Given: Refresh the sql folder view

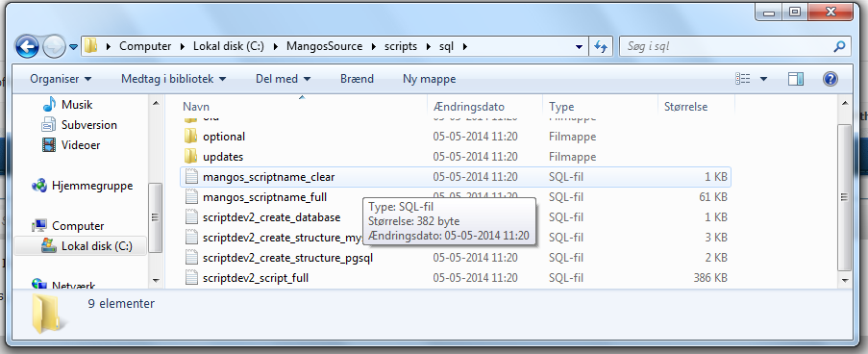Looking at the screenshot, I should [x=601, y=47].
